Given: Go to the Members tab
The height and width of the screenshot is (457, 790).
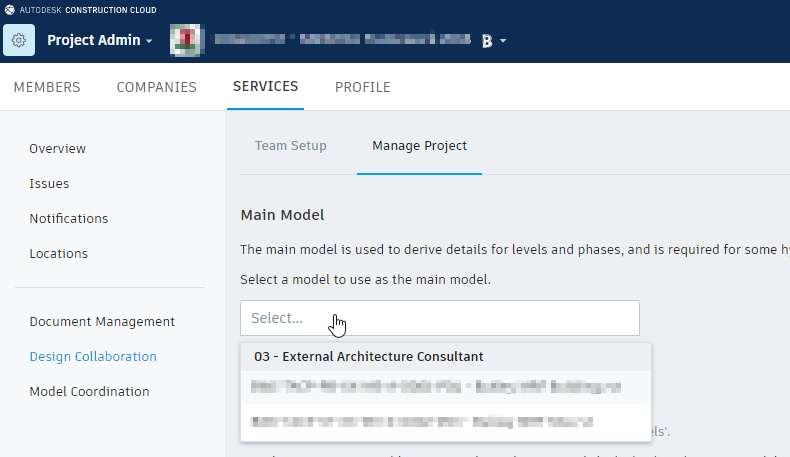Looking at the screenshot, I should coord(47,87).
